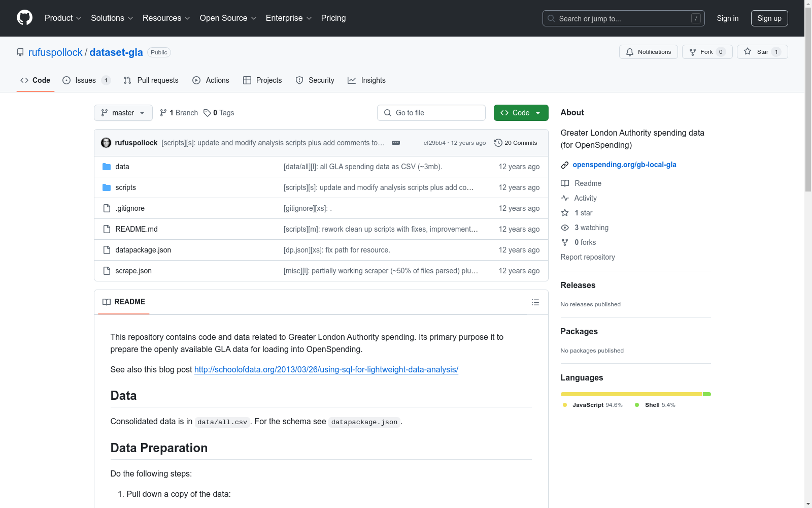Open the Notifications bell button

pos(648,52)
